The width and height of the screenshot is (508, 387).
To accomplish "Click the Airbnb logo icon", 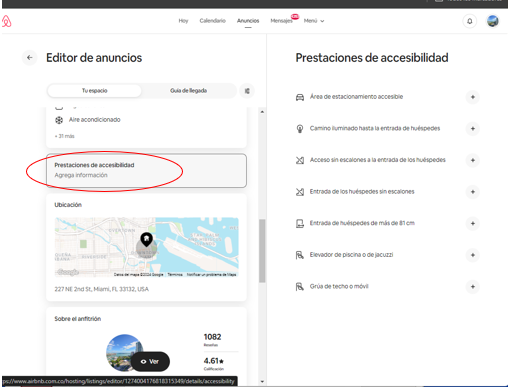I will (x=6, y=21).
